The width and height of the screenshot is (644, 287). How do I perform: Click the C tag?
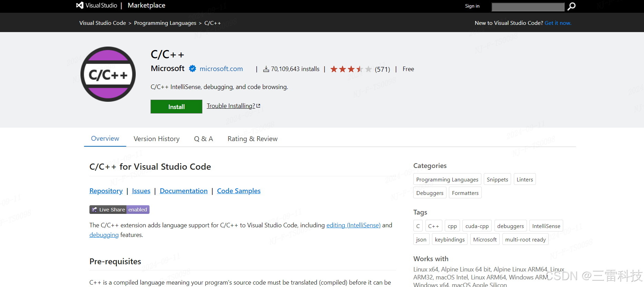coord(418,226)
